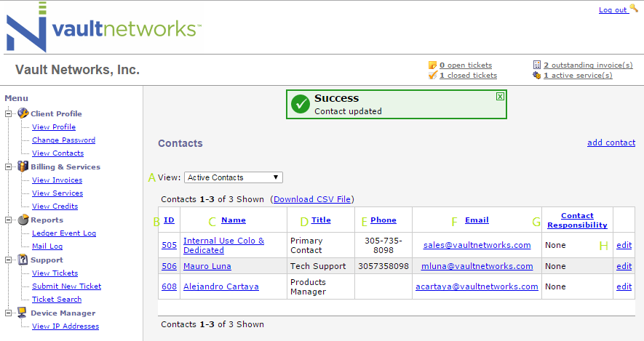Viewport: 644px width, 341px height.
Task: Open Internal Use Colo & Dedicated contact
Action: (223, 245)
